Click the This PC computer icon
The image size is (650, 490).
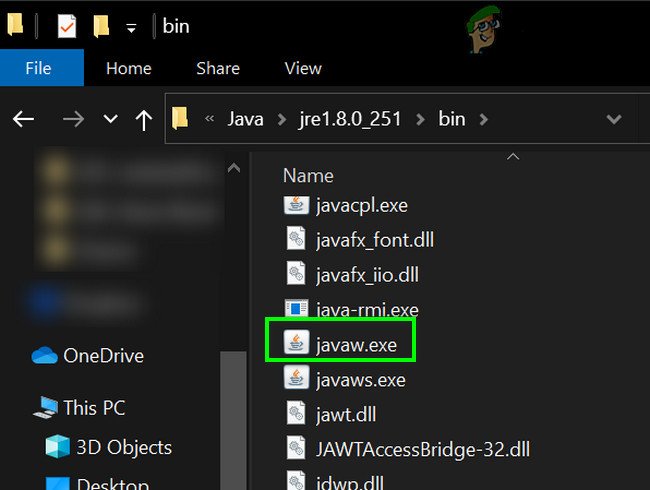coord(46,408)
